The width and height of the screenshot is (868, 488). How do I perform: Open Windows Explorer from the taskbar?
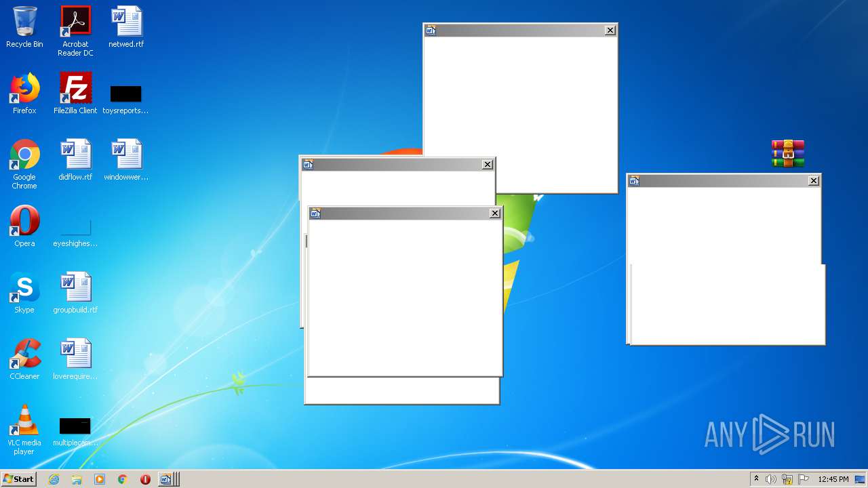pos(77,479)
